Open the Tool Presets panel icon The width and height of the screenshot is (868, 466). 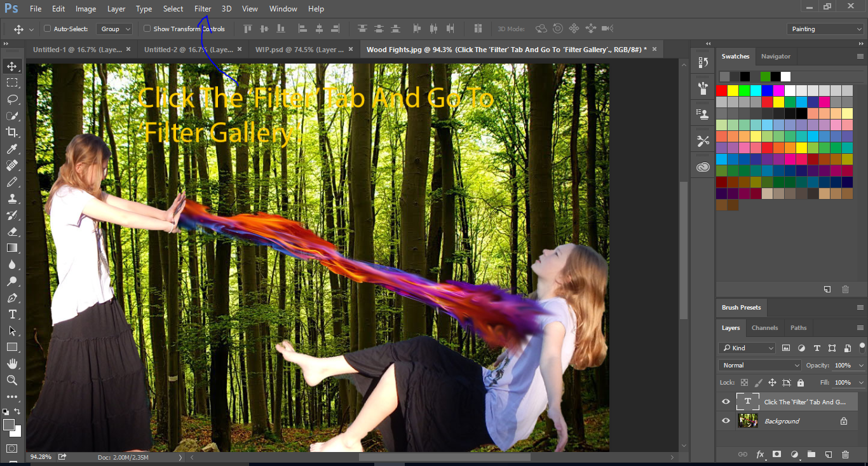click(703, 141)
